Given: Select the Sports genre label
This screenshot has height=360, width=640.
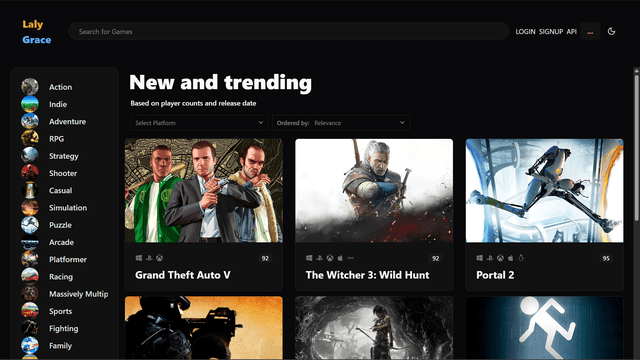Looking at the screenshot, I should (60, 311).
